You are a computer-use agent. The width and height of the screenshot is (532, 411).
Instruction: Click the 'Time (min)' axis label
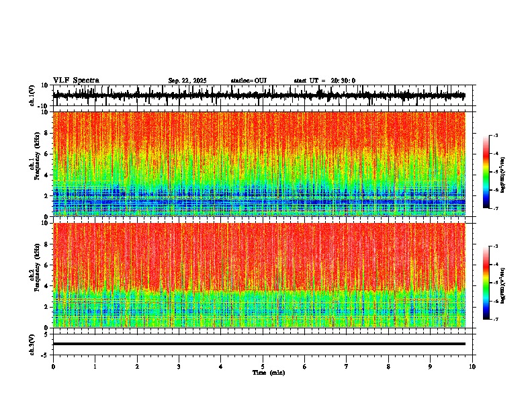[x=269, y=373]
